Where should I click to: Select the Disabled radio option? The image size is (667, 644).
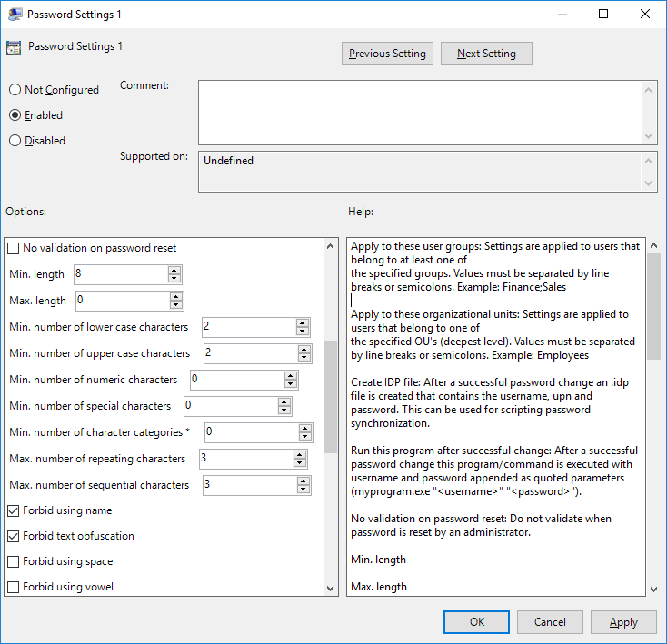(x=15, y=141)
